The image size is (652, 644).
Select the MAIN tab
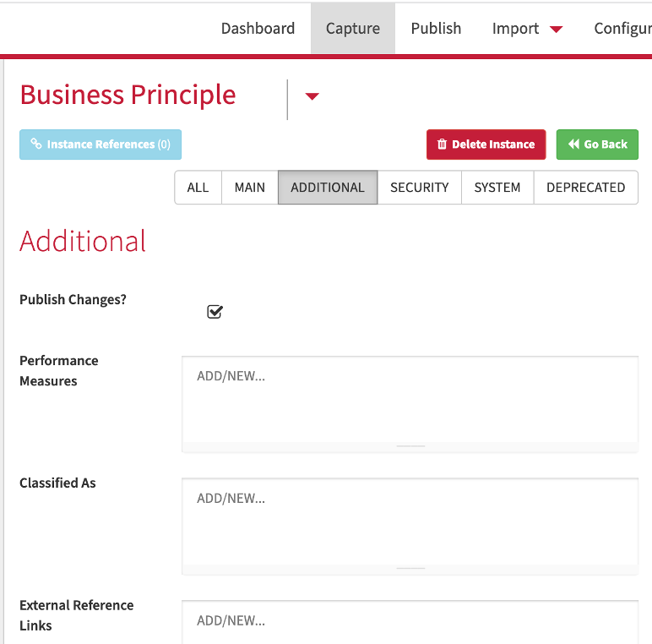[x=249, y=188]
